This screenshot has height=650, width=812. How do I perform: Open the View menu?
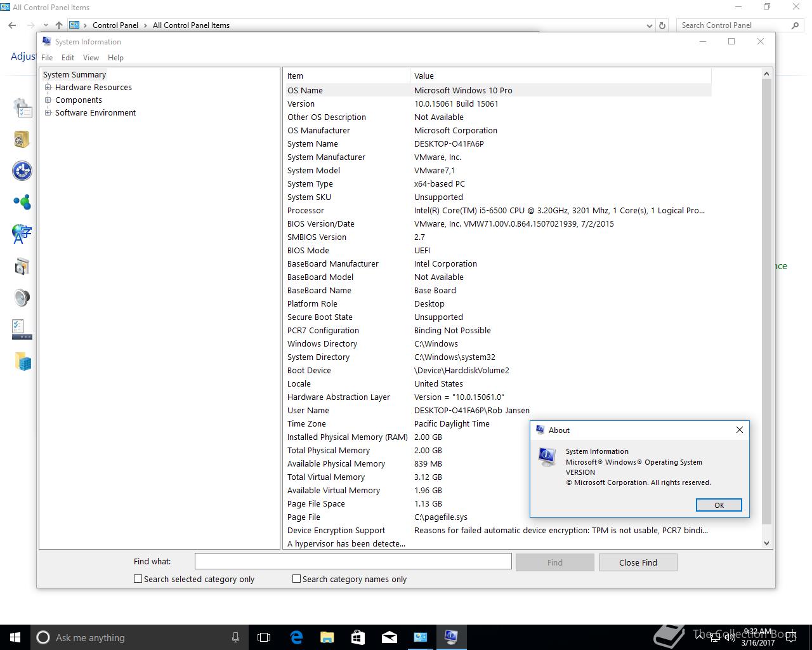[x=91, y=57]
